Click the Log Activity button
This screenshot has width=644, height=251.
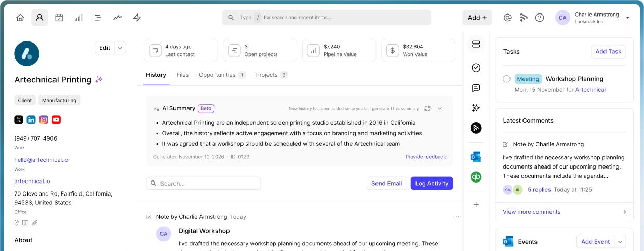pyautogui.click(x=432, y=183)
